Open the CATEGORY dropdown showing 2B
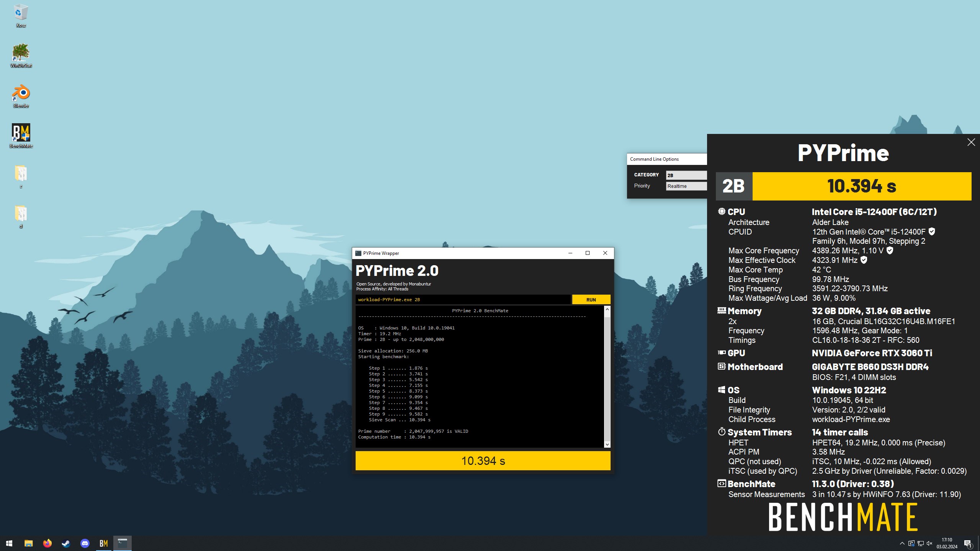 [x=686, y=175]
